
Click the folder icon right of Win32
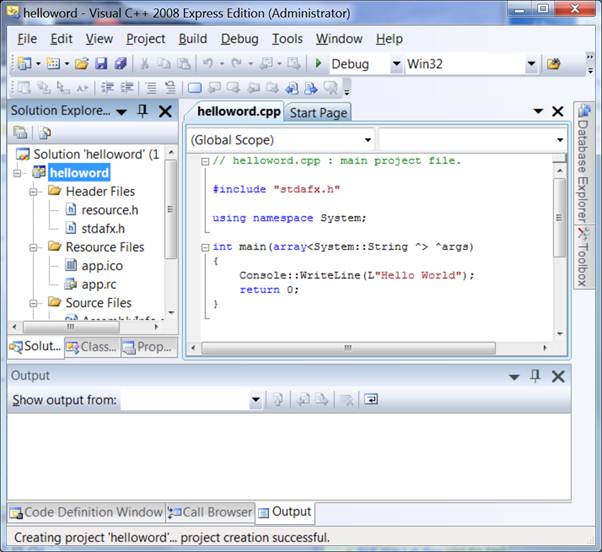pyautogui.click(x=553, y=63)
